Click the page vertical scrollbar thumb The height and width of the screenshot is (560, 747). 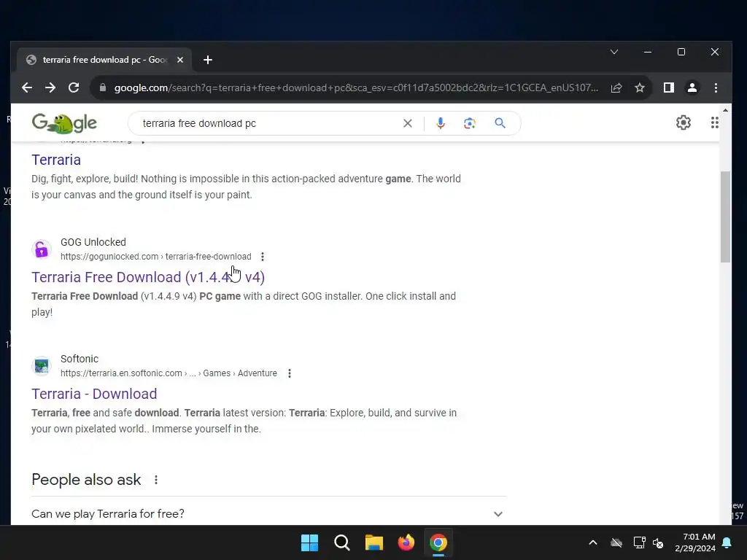pyautogui.click(x=725, y=217)
